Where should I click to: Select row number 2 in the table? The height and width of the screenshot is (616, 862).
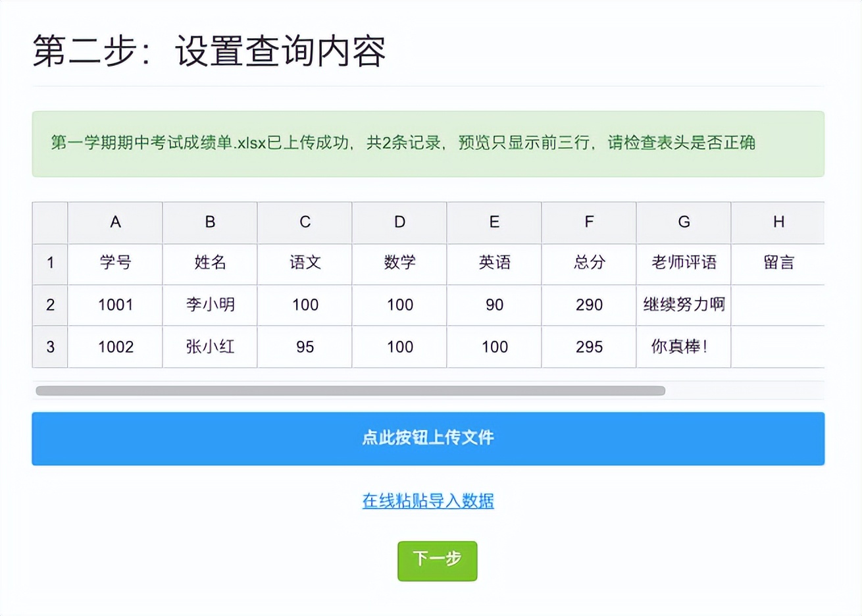[49, 305]
